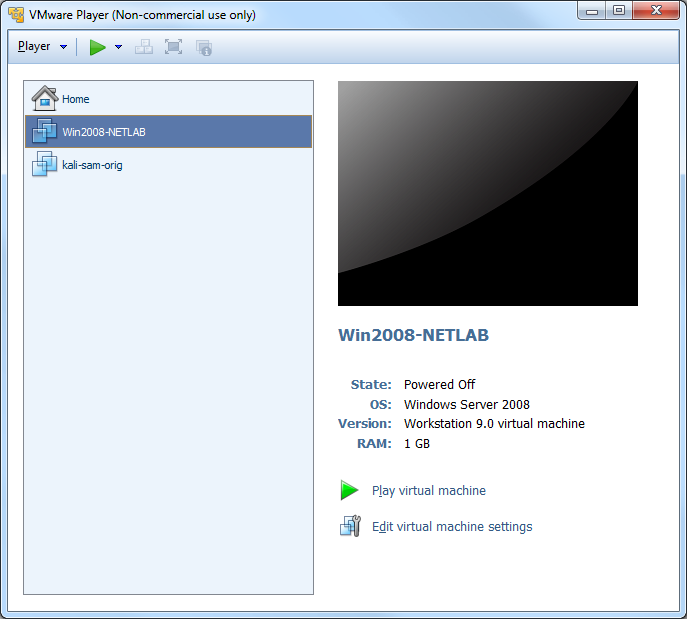Expand the power options dropdown arrow
687x619 pixels.
[118, 47]
